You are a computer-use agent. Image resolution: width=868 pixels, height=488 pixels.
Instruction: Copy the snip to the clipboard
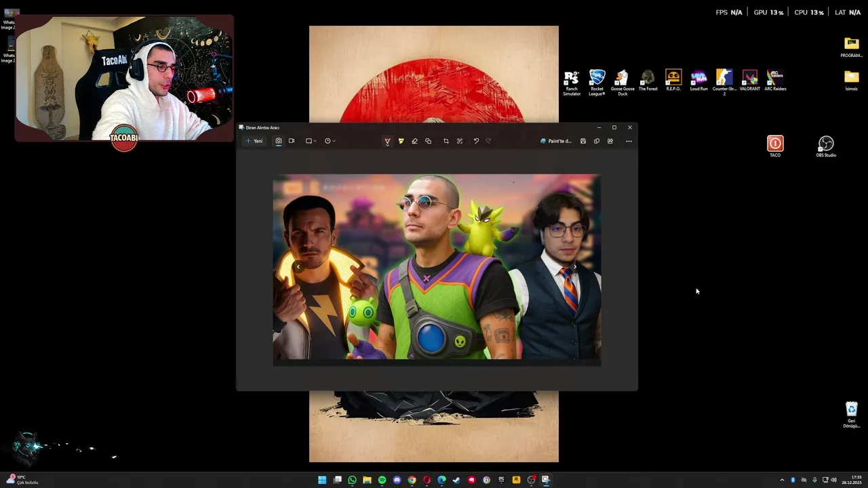[x=596, y=141]
